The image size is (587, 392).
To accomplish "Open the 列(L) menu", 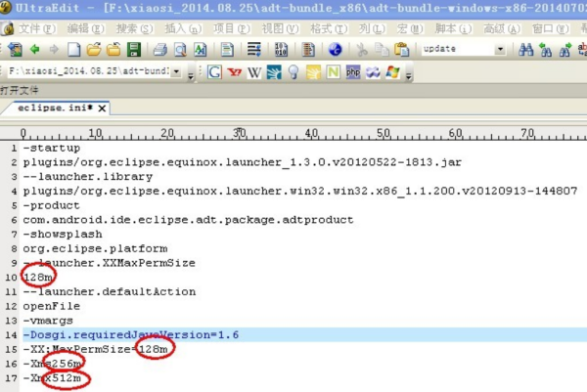I will [x=372, y=28].
